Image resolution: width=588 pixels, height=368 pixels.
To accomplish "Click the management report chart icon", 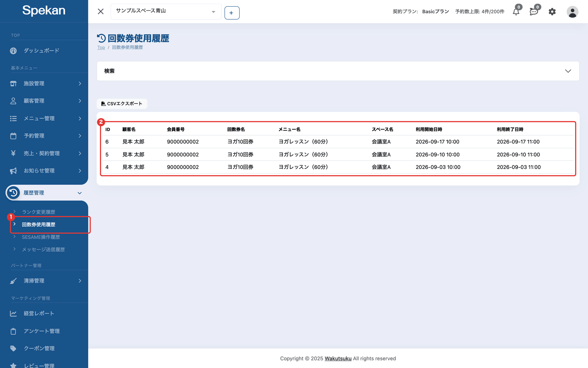I will [x=13, y=314].
